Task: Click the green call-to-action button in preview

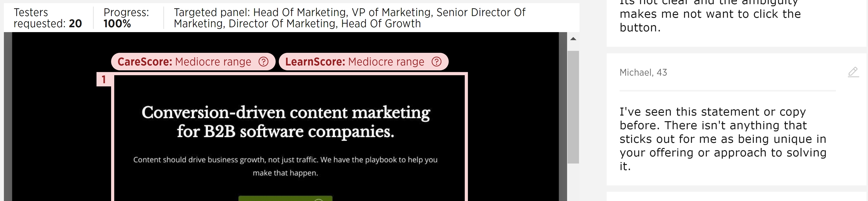Action: pyautogui.click(x=285, y=198)
